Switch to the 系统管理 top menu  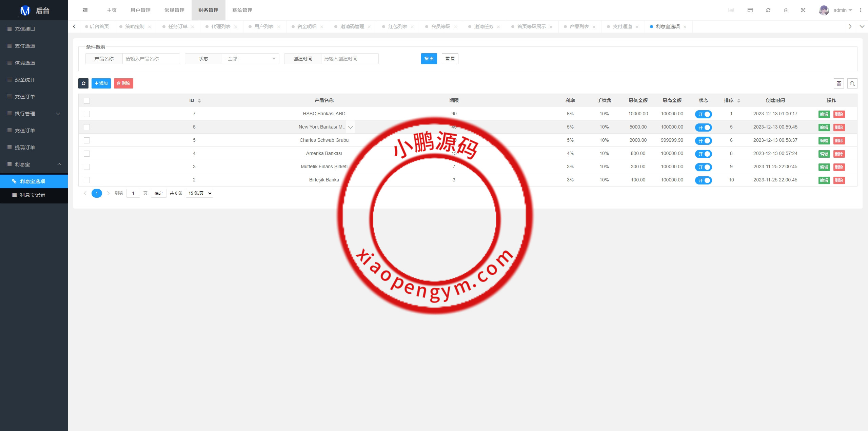click(242, 10)
